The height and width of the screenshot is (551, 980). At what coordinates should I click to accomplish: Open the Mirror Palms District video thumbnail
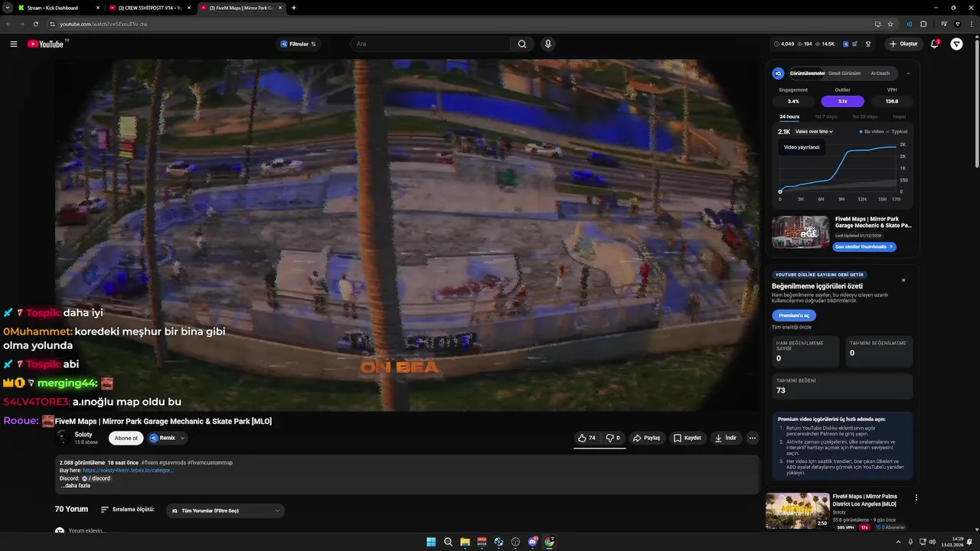click(x=797, y=511)
